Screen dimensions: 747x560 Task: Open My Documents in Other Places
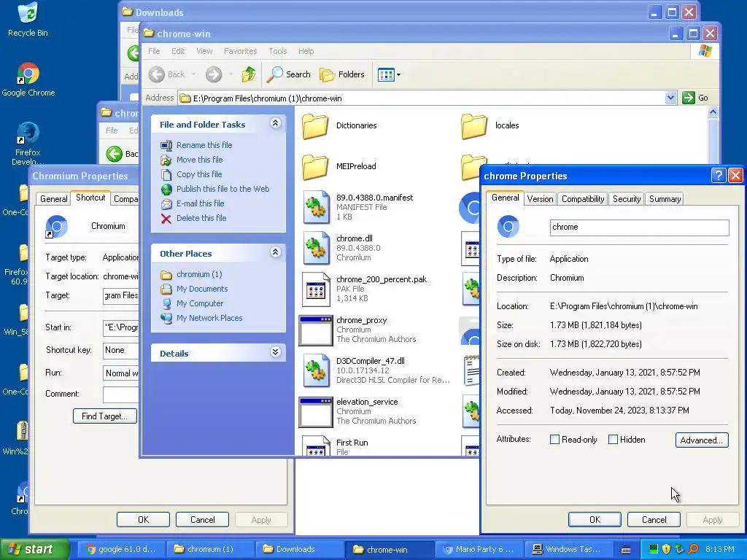[x=202, y=289]
